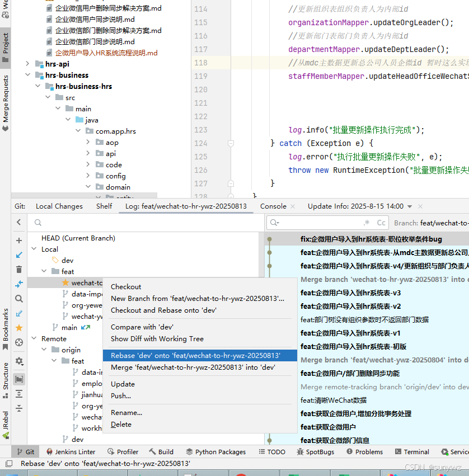Image resolution: width=469 pixels, height=476 pixels.
Task: Choose Checkout and Rebase onto 'dev'
Action: coord(200,310)
